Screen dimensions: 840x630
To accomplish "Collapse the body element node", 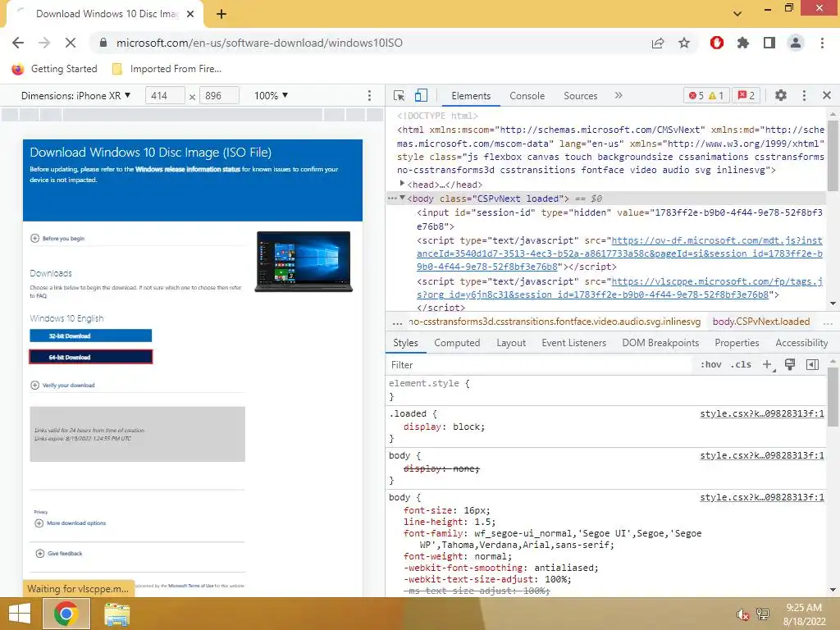I will 402,199.
